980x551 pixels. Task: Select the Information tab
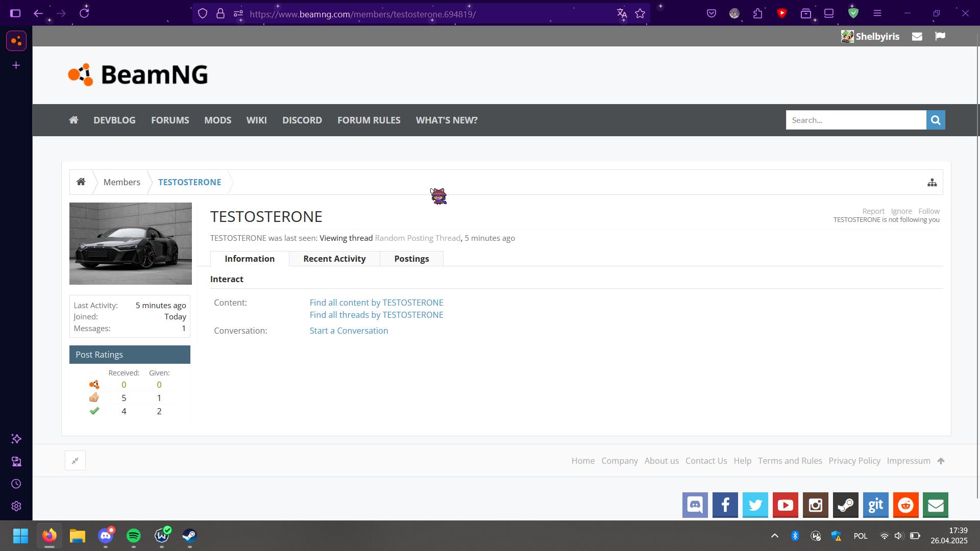250,259
